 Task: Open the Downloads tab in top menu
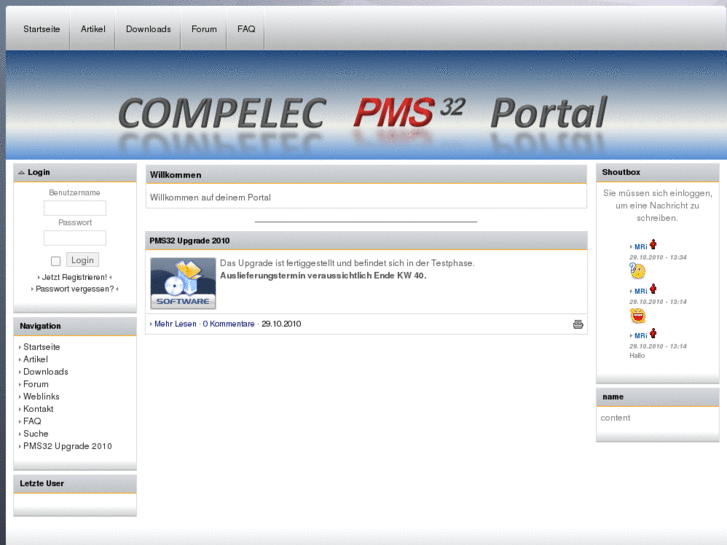coord(148,29)
